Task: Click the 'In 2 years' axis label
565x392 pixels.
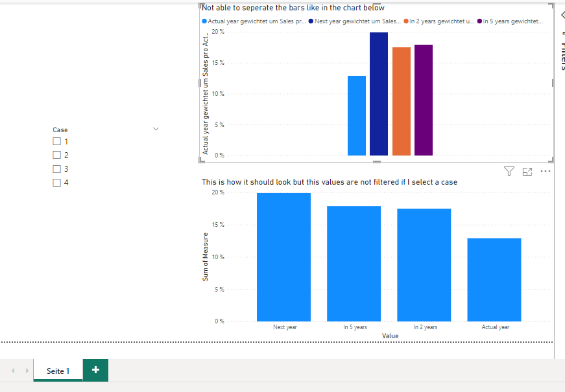Action: click(x=425, y=327)
